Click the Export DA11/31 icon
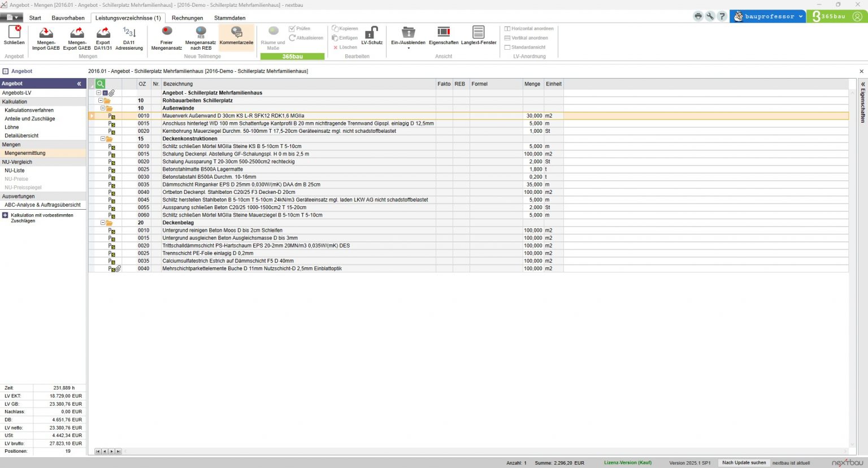 pyautogui.click(x=103, y=33)
